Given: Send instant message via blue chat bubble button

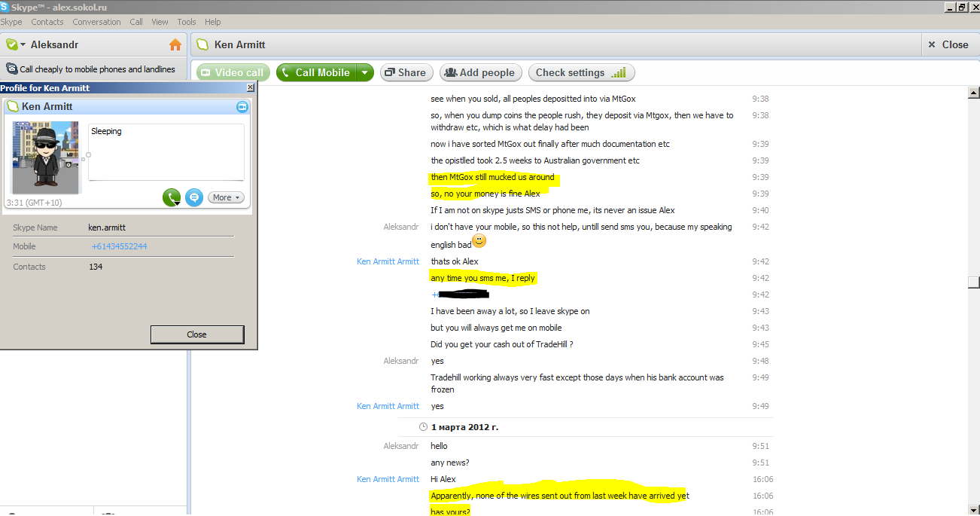Looking at the screenshot, I should (194, 197).
